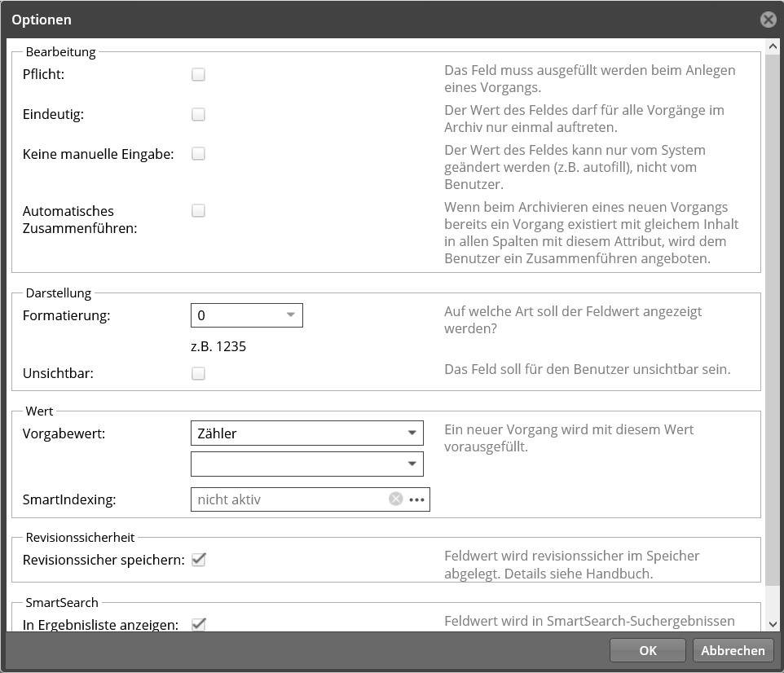Click the 'Wert' group heading

tap(39, 411)
